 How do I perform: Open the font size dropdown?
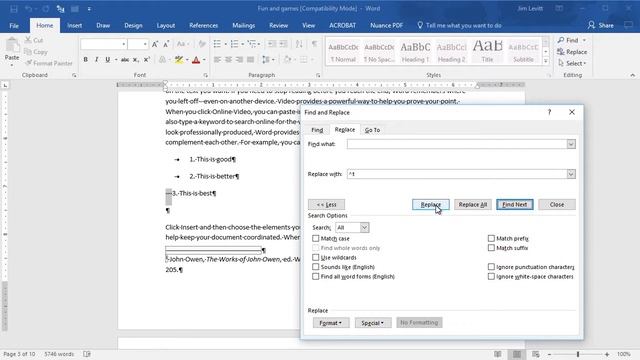pos(145,44)
